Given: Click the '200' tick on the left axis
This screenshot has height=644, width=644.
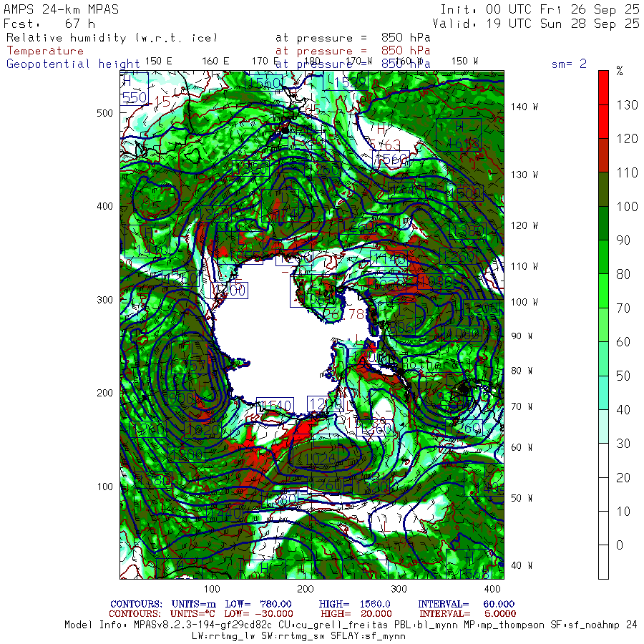Looking at the screenshot, I should point(104,393).
